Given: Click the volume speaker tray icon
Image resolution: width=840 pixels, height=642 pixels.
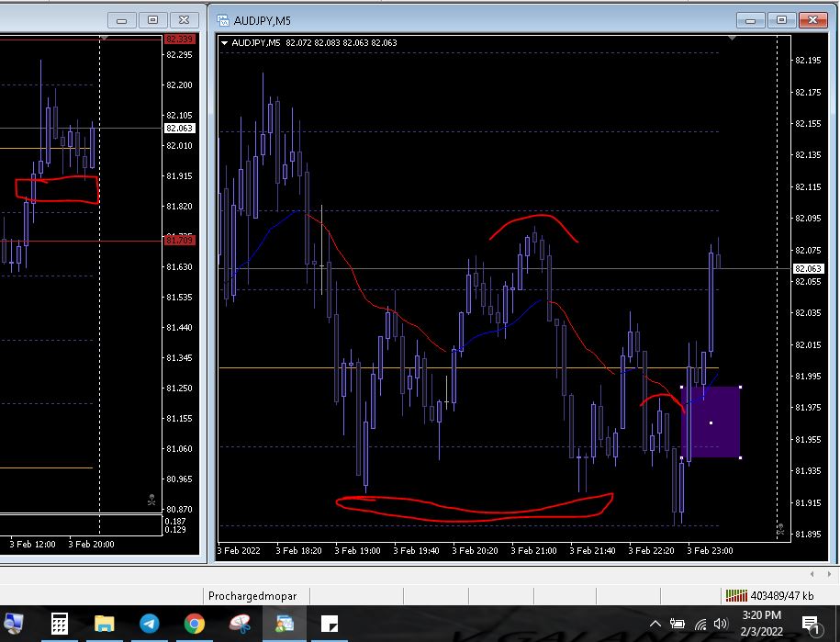Looking at the screenshot, I should (x=721, y=624).
